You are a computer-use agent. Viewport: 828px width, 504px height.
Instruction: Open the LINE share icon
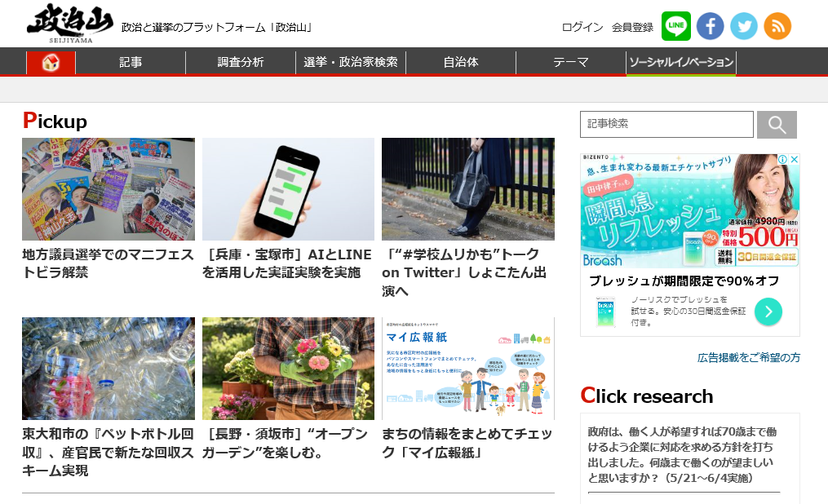[x=676, y=26]
